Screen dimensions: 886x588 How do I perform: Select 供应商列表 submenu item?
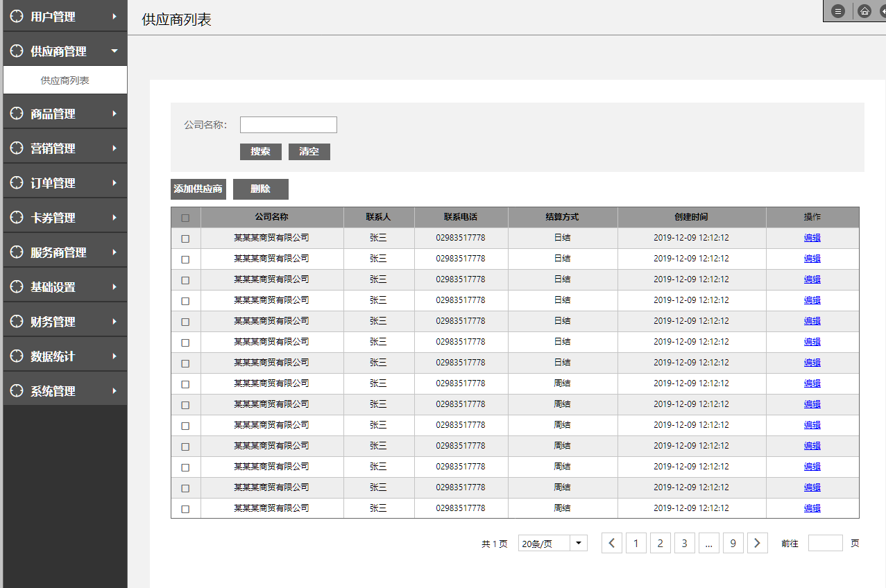point(65,80)
